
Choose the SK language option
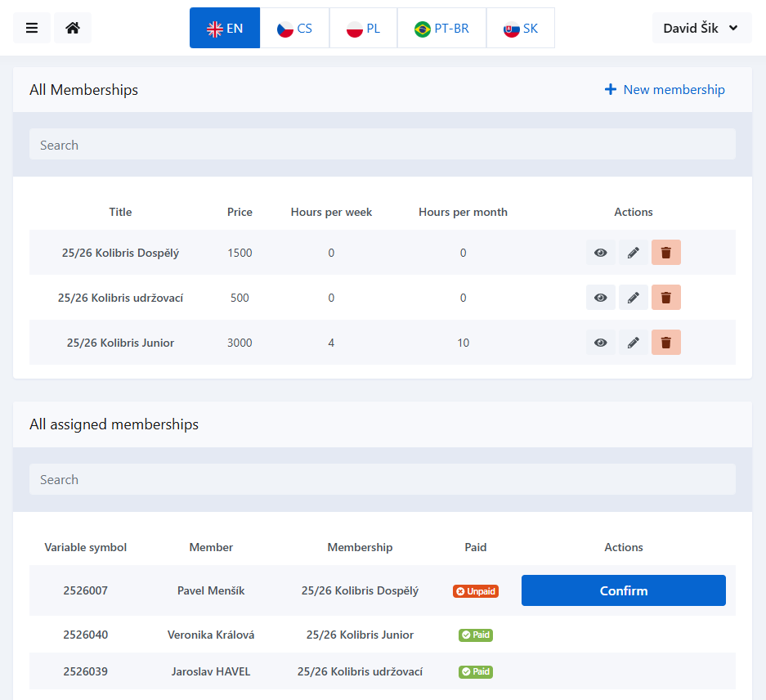click(521, 28)
